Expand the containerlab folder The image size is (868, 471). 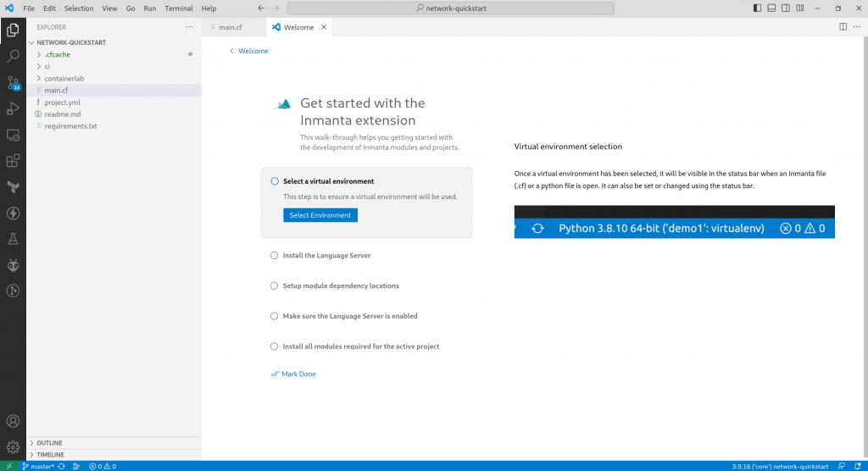114,79
